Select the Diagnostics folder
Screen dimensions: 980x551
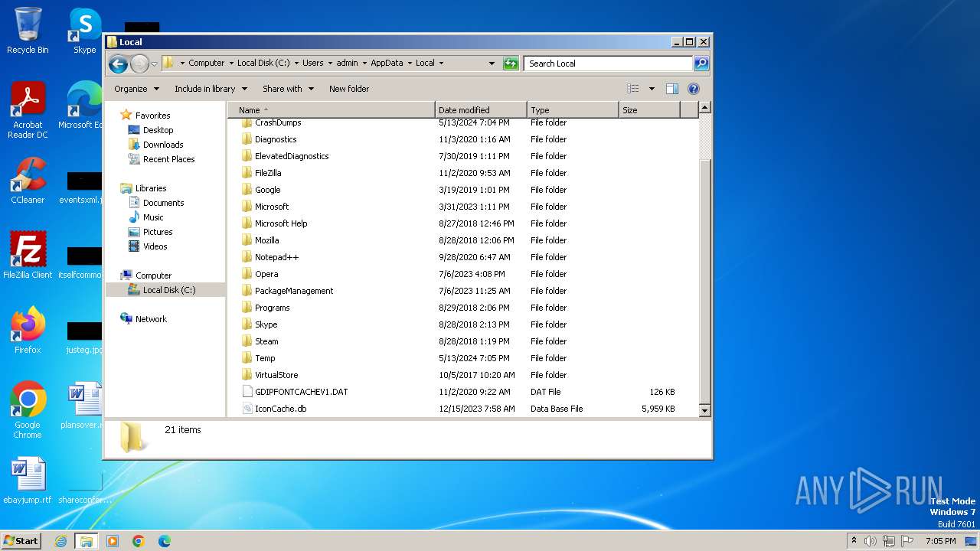tap(276, 139)
